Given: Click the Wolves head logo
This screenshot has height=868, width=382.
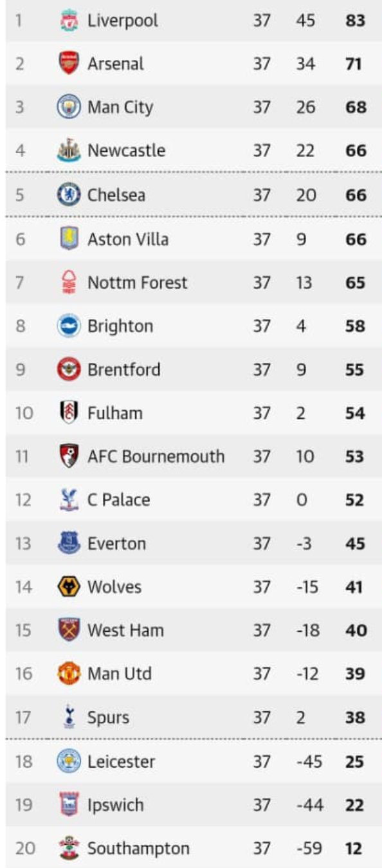Looking at the screenshot, I should point(69,587).
